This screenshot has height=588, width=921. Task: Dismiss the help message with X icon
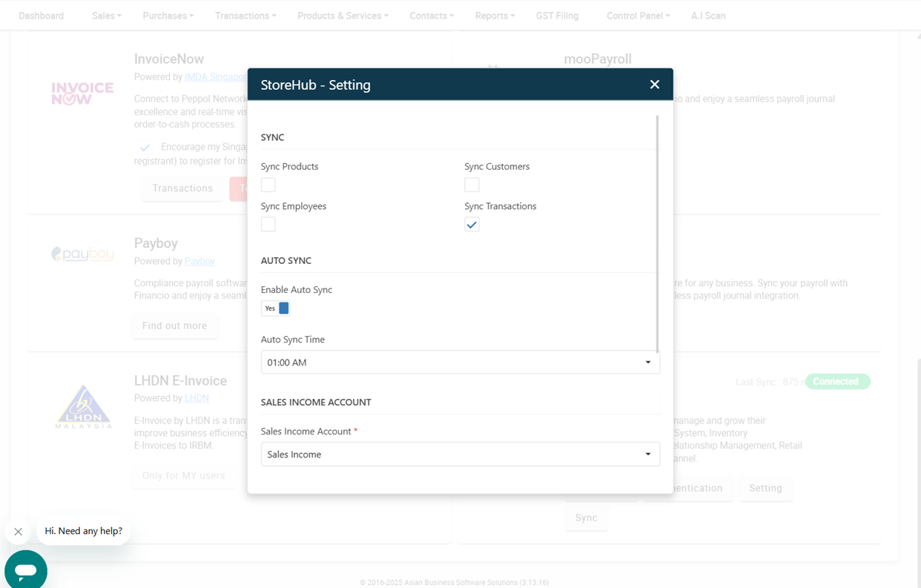[19, 532]
